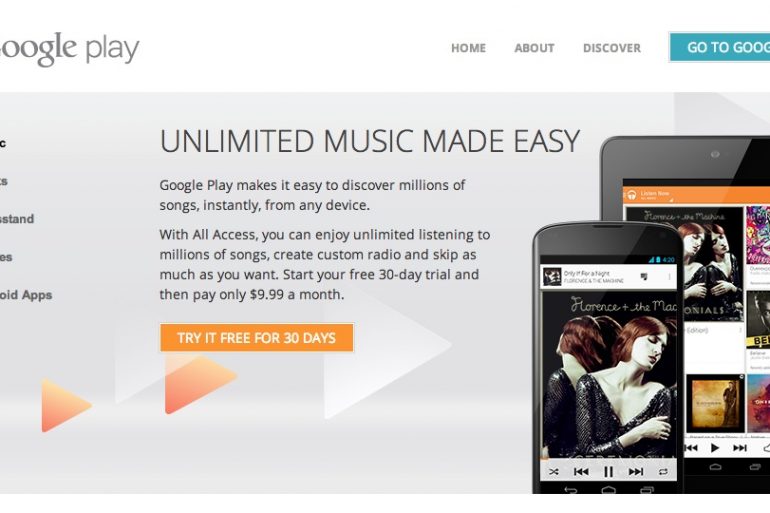Click the pause icon on the phone player
This screenshot has width=770, height=513.
[x=608, y=471]
